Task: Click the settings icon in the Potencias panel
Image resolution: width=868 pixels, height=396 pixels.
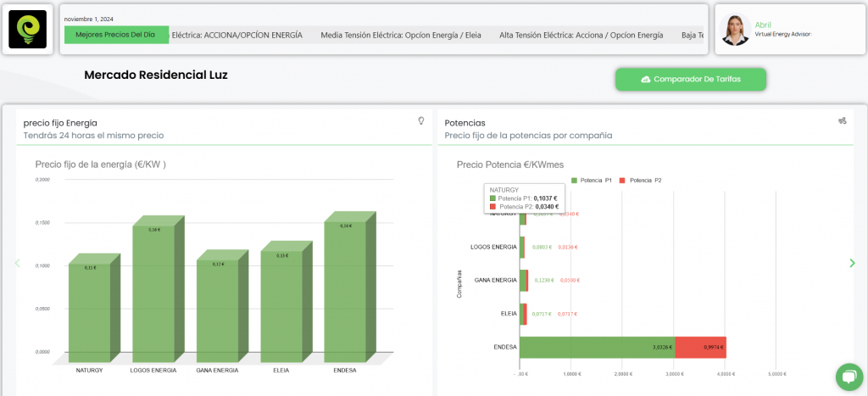Action: [x=842, y=120]
